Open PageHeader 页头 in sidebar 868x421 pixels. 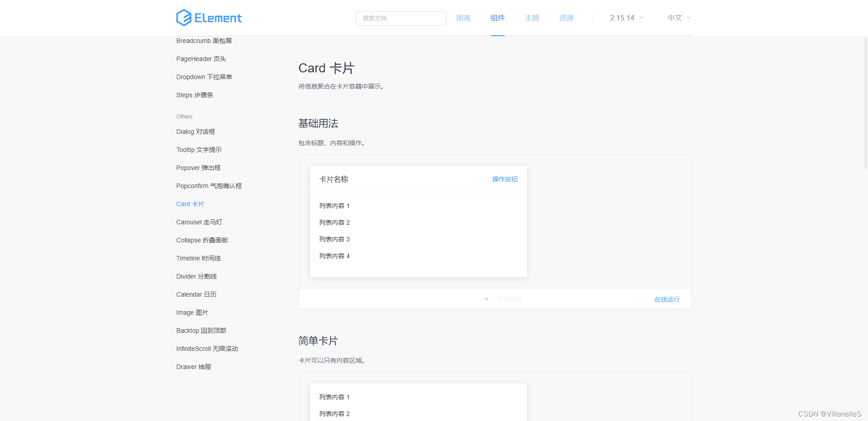[201, 59]
